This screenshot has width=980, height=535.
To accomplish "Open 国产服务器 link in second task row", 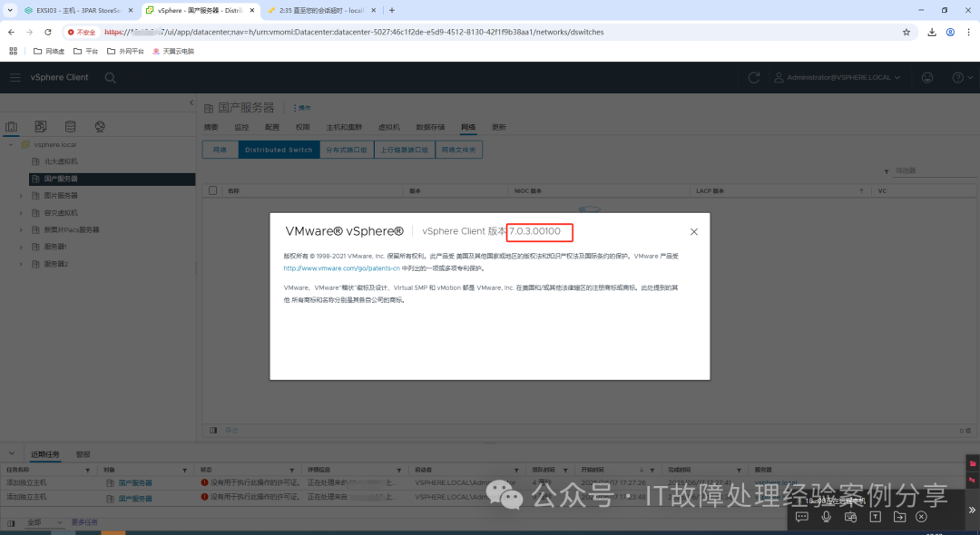I will pos(135,499).
